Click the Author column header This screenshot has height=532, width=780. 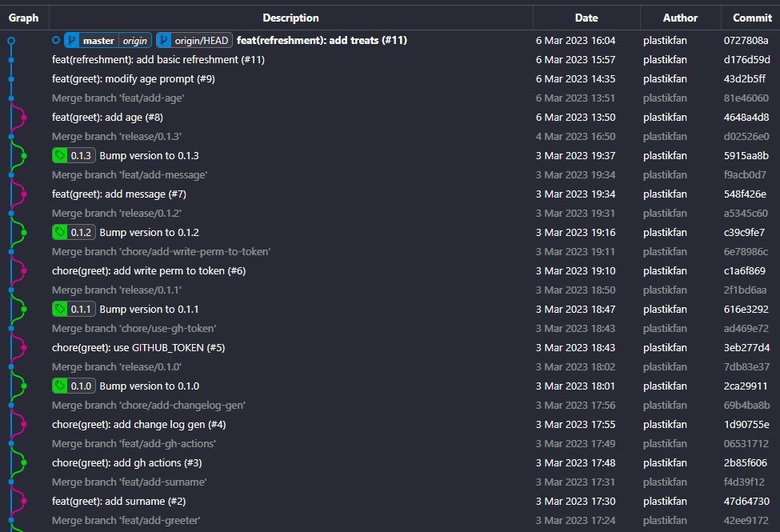coord(680,18)
